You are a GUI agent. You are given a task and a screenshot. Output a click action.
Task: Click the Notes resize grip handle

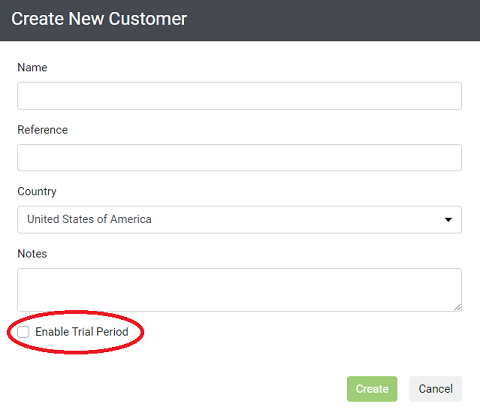tap(458, 308)
